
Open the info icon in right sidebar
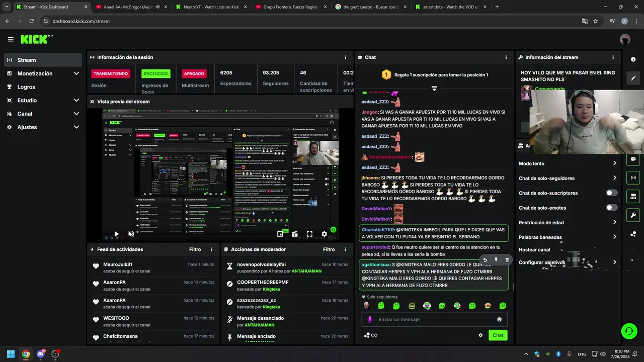coord(633,59)
